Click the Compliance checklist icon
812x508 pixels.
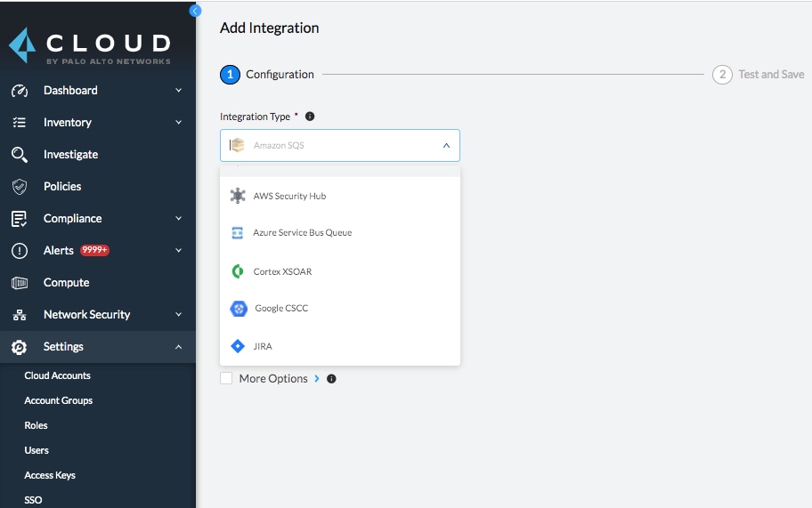pos(20,219)
